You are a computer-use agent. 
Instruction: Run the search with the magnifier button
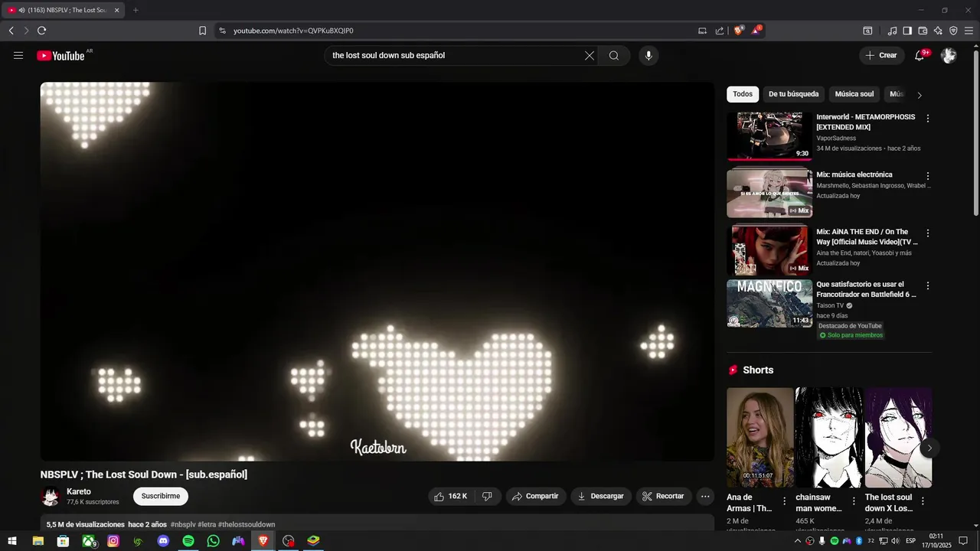(x=614, y=55)
